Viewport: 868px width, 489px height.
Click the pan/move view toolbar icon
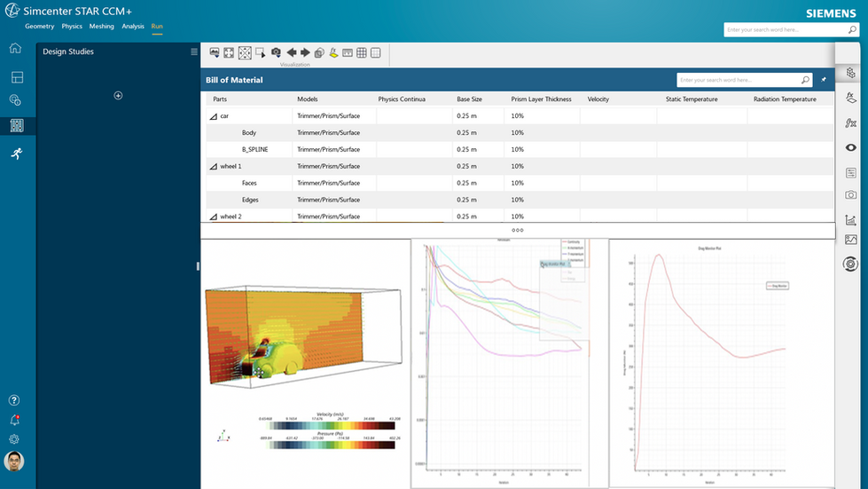click(x=229, y=53)
